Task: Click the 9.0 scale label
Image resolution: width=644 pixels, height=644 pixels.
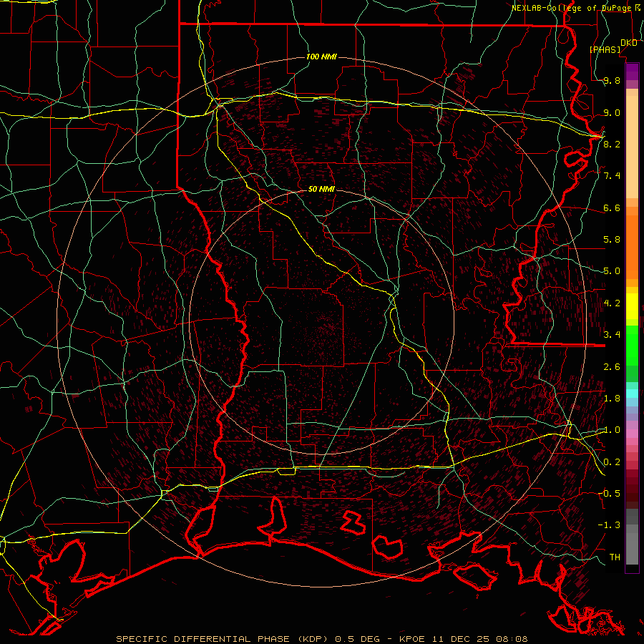Action: 612,112
